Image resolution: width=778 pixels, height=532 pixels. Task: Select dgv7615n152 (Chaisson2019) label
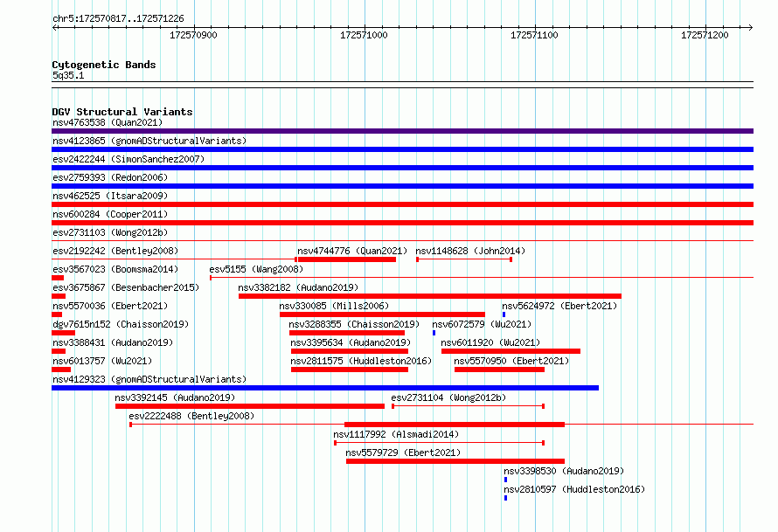click(x=121, y=324)
